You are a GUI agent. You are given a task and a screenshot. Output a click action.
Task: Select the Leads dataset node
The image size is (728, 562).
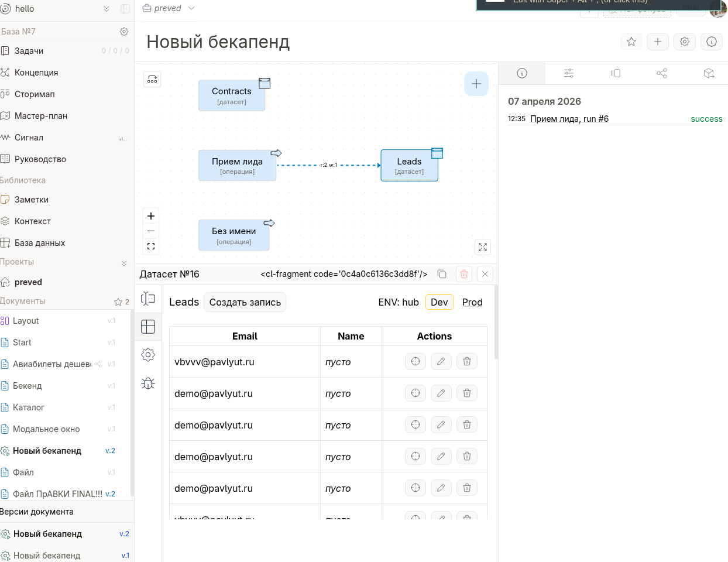tap(409, 165)
